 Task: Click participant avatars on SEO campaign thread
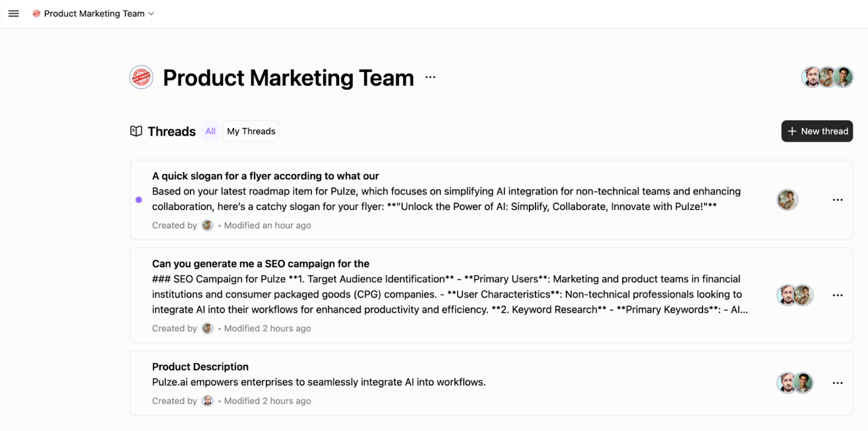[795, 295]
